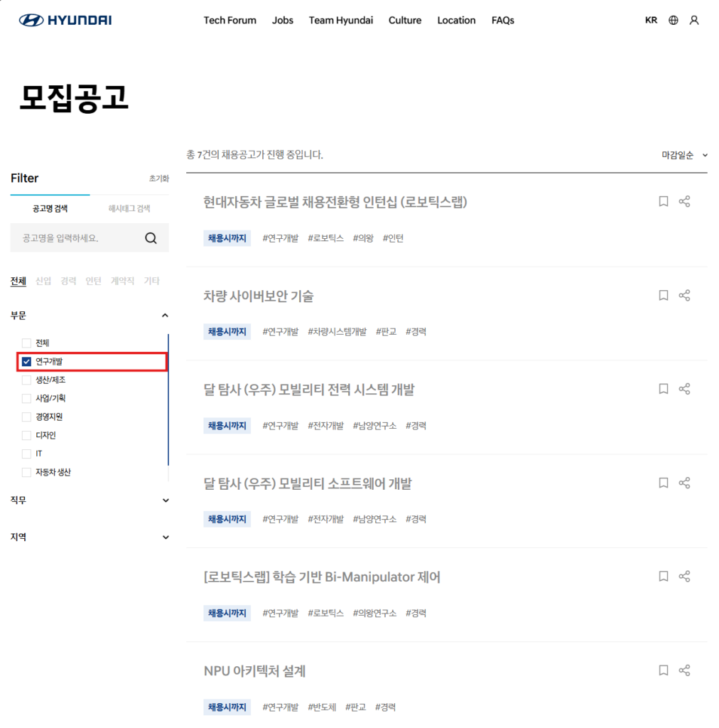The image size is (719, 728).
Task: Open the Location menu
Action: click(456, 21)
